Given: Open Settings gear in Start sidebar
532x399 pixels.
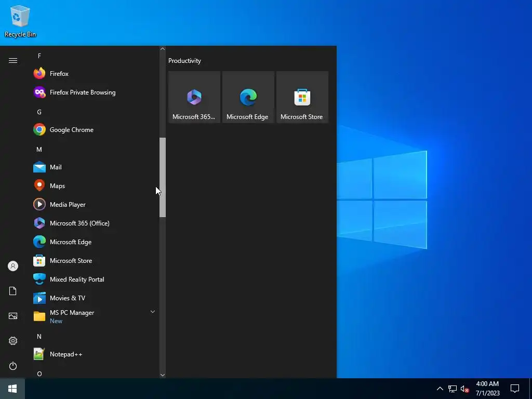Looking at the screenshot, I should [13, 341].
